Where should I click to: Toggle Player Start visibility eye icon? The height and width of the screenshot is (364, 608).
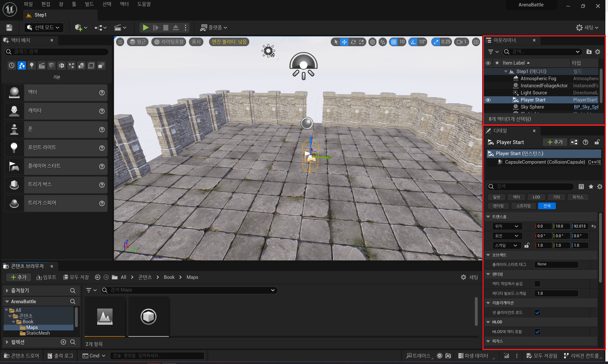pos(488,100)
